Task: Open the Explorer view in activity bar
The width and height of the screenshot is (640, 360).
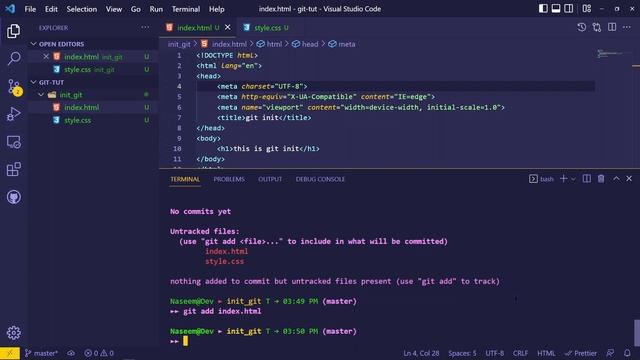Action: pyautogui.click(x=13, y=31)
